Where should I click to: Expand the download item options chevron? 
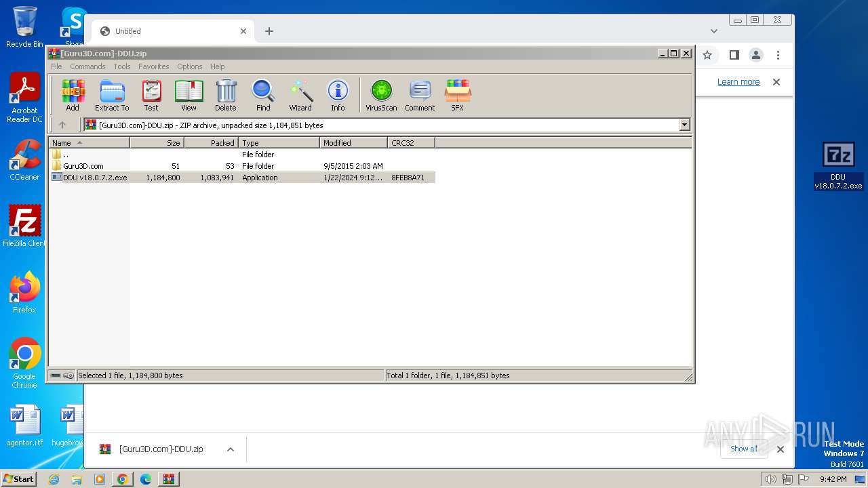coord(231,449)
